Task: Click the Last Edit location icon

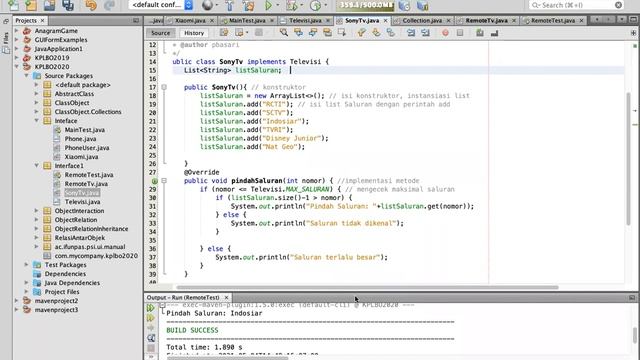Action: [224, 33]
